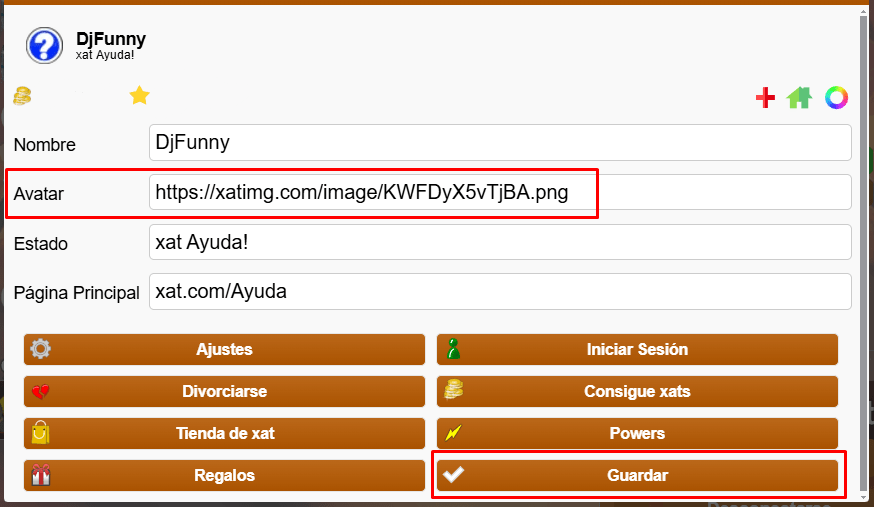Click the gift box Regalos icon
Image resolution: width=874 pixels, height=507 pixels.
pos(41,475)
